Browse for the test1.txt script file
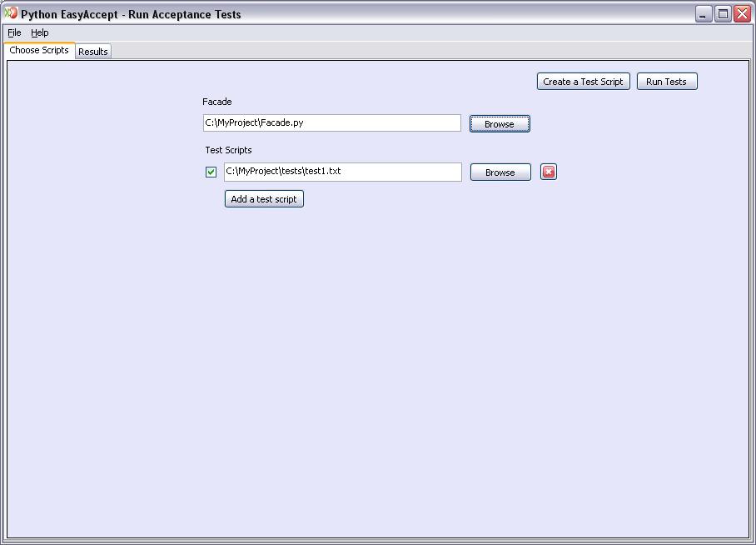756x545 pixels. pos(500,172)
